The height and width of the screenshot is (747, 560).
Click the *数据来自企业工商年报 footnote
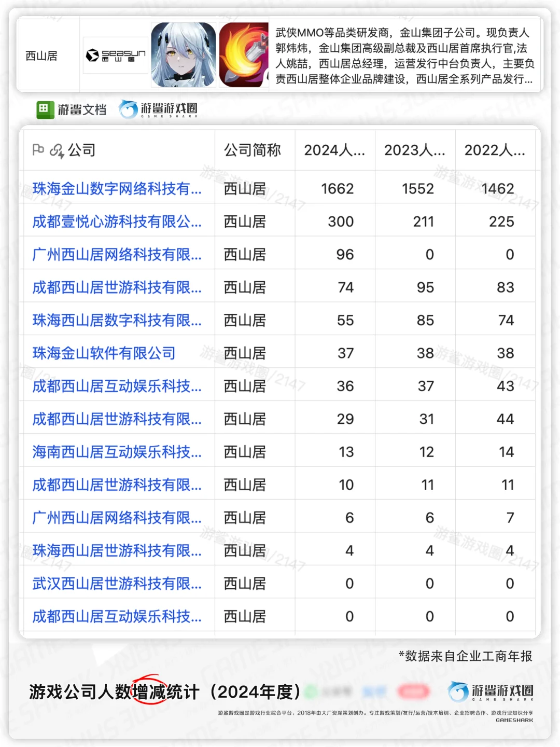coord(465,656)
